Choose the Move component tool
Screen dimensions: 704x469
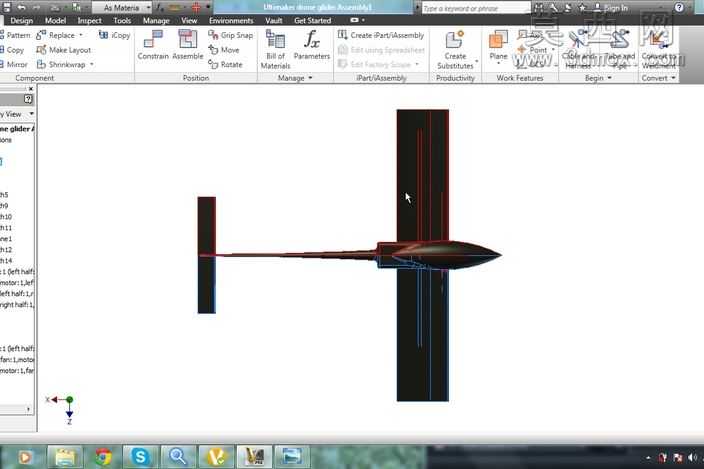tap(224, 50)
